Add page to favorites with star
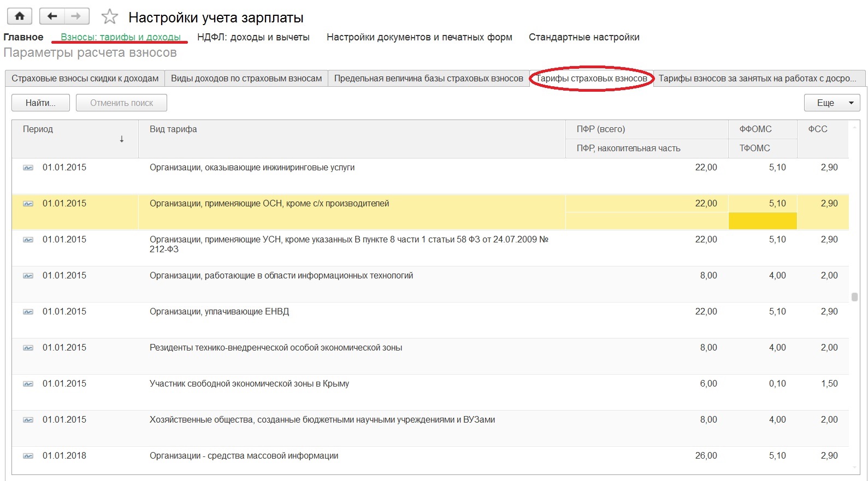Screen dimensions: 868x481 click(110, 17)
